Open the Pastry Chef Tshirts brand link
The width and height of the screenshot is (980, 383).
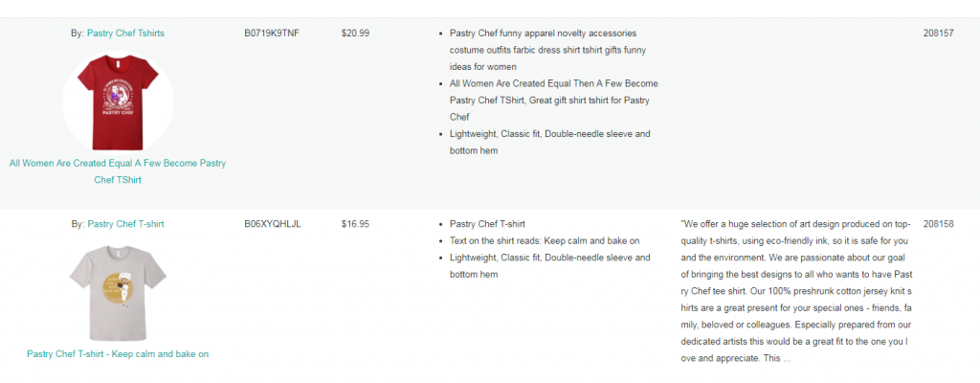click(125, 34)
